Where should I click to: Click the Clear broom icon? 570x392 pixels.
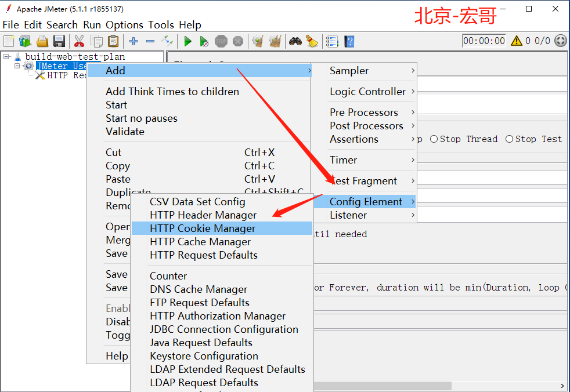tap(258, 41)
